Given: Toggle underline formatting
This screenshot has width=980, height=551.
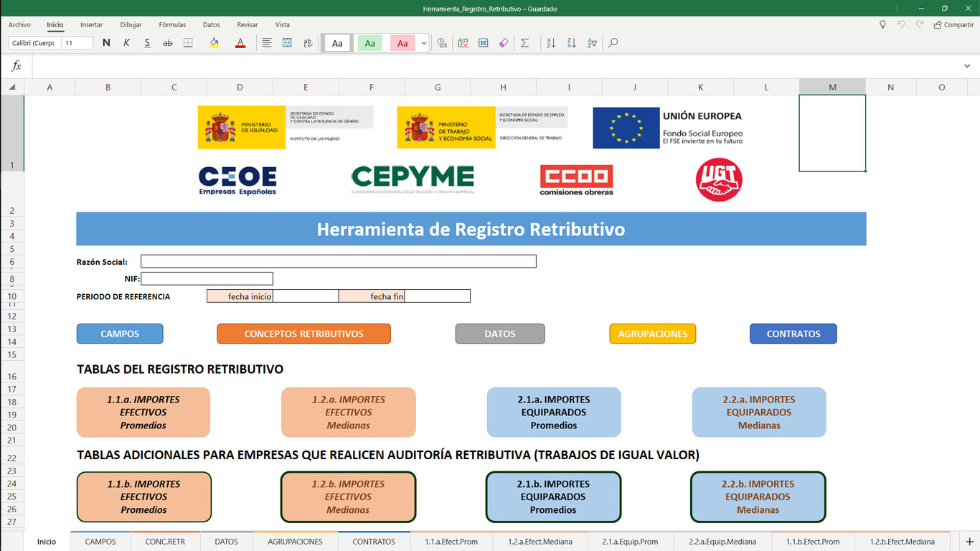Looking at the screenshot, I should click(147, 43).
